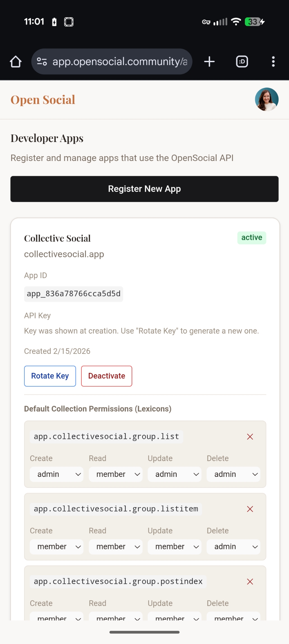289x644 pixels.
Task: Open Update dropdown for group.list
Action: pos(174,474)
